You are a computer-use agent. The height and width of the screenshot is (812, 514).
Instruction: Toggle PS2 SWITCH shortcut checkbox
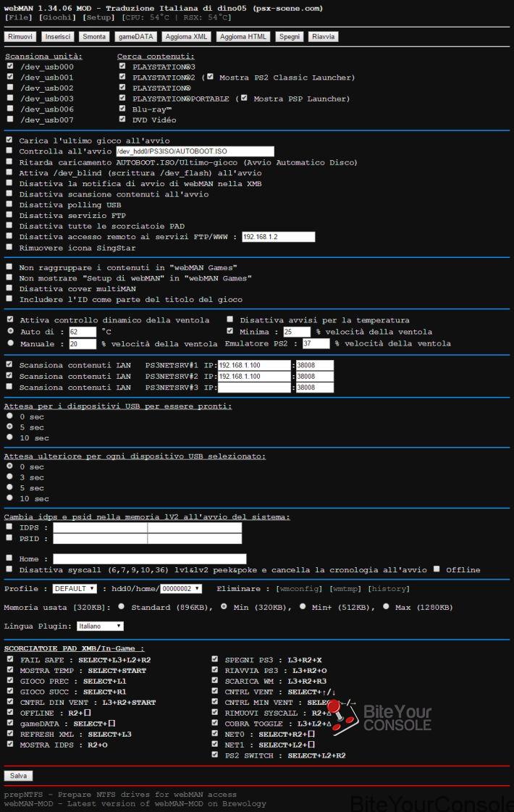point(215,755)
